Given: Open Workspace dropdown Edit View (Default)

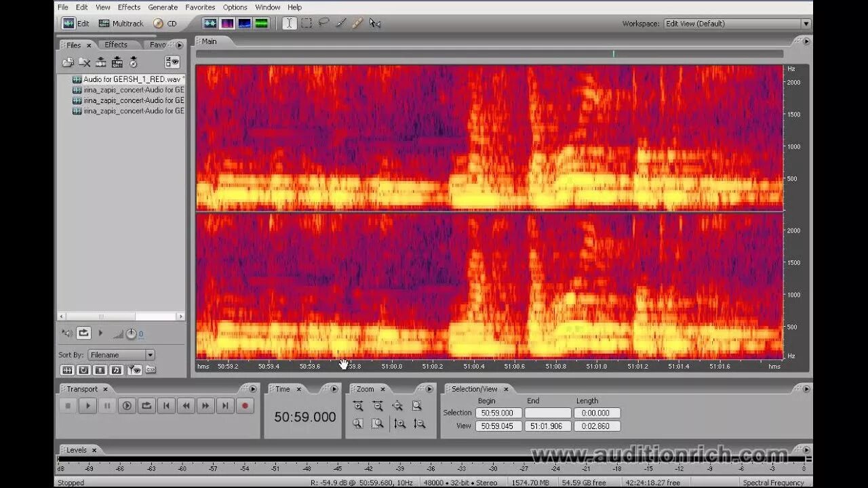Looking at the screenshot, I should 738,23.
